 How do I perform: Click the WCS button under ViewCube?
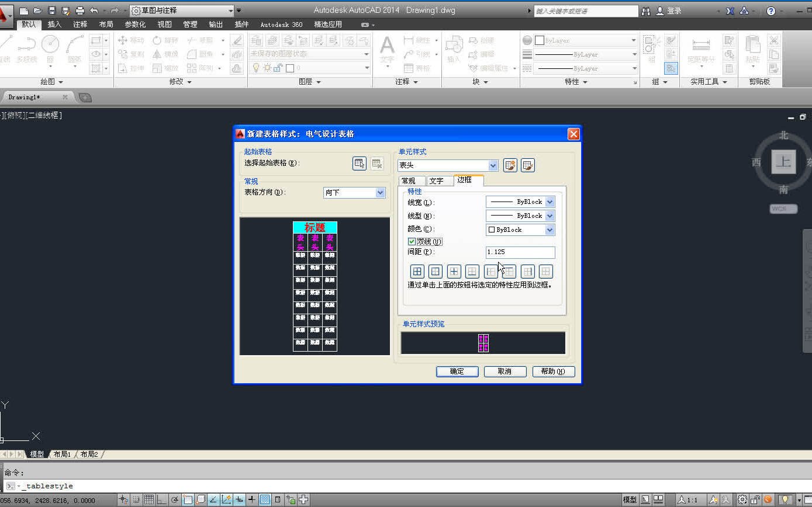(x=783, y=209)
